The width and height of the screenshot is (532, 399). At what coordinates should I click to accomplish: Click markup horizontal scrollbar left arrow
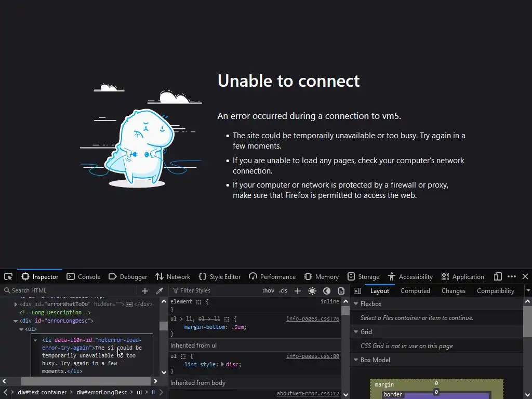pos(4,381)
